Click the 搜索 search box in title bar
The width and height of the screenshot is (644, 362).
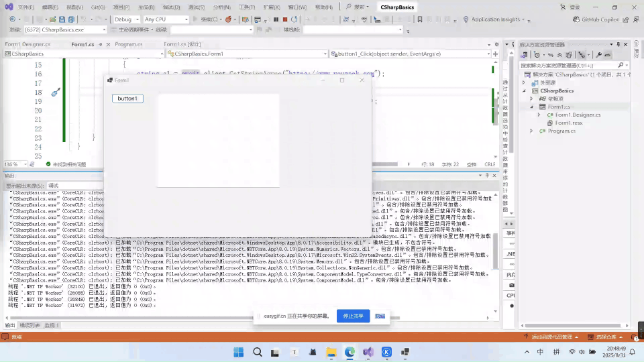358,7
